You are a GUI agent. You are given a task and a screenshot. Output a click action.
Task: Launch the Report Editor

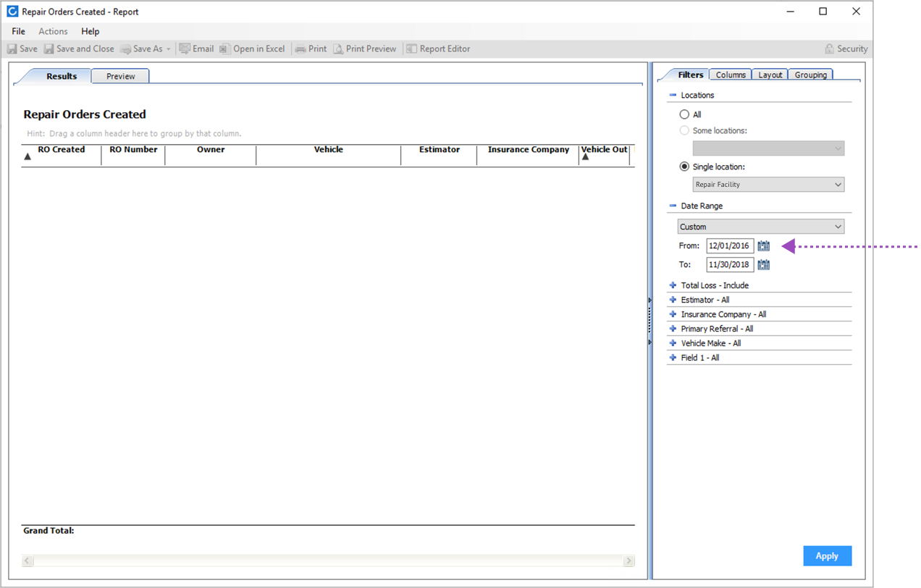[x=438, y=49]
